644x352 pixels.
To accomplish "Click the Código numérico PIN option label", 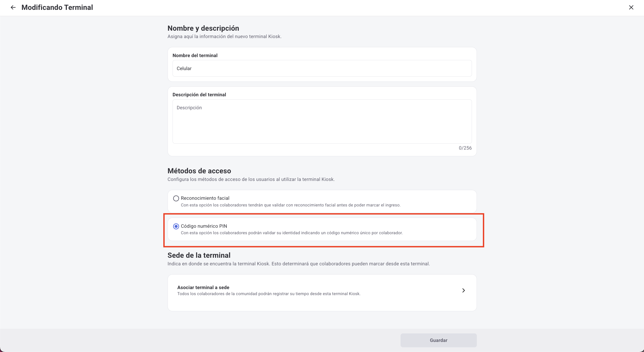I will click(204, 226).
